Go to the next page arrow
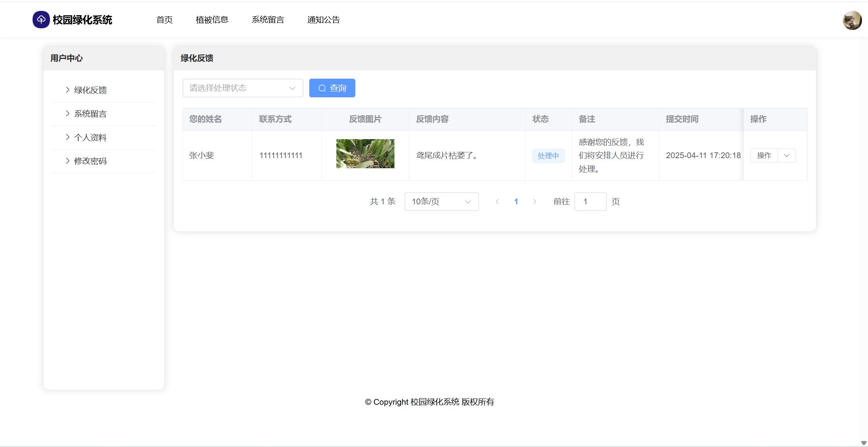 [535, 202]
